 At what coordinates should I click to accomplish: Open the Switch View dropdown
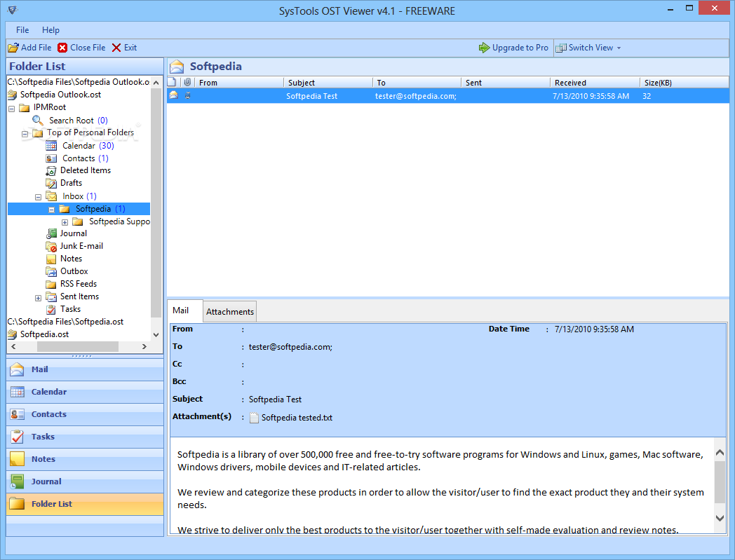[x=588, y=48]
